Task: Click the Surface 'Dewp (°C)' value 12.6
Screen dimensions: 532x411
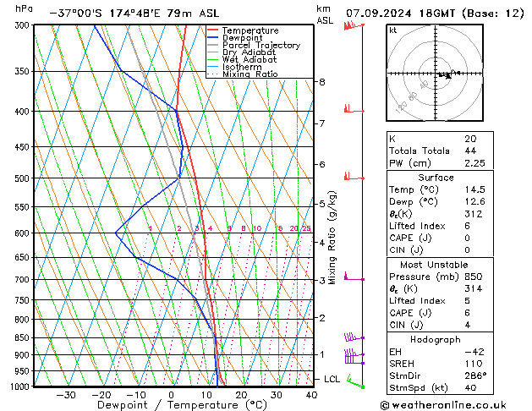Action: 474,201
